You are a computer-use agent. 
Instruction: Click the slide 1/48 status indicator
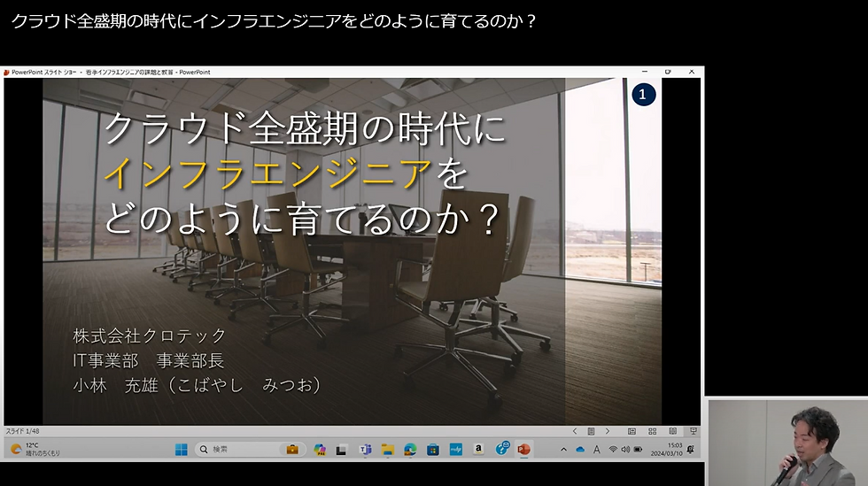[x=23, y=431]
